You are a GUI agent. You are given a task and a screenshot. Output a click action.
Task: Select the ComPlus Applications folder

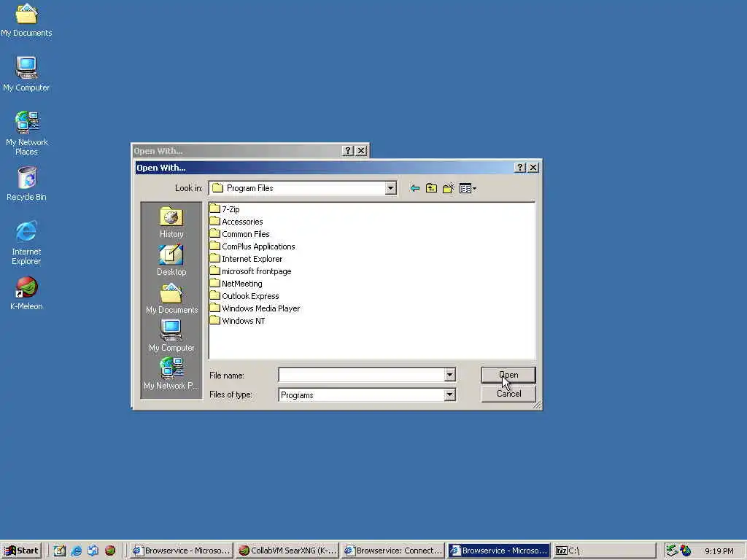point(253,246)
